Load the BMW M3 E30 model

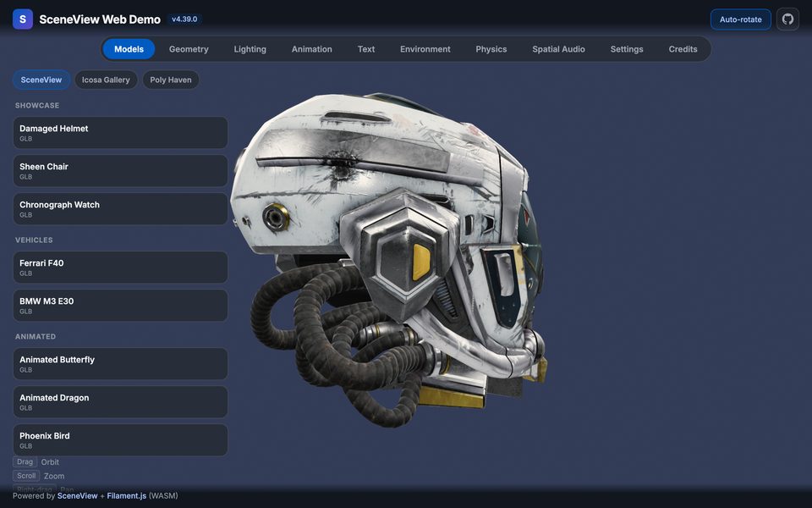click(x=120, y=306)
